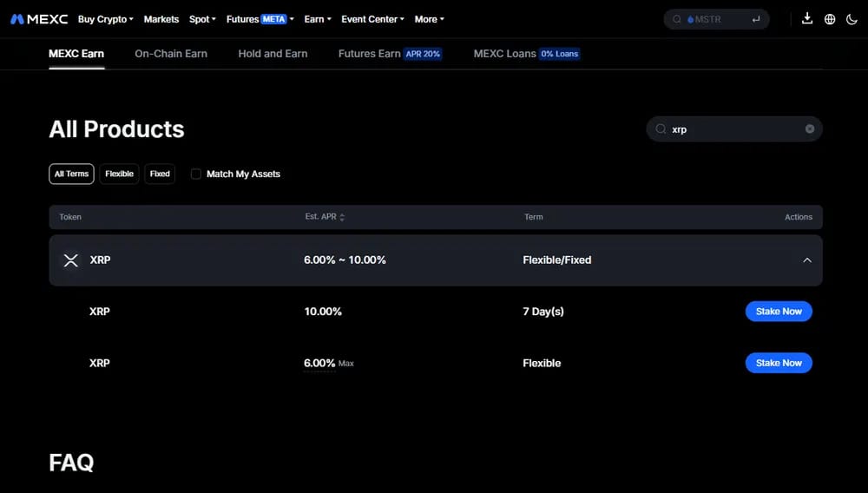
Task: Open the app download icon
Action: 807,19
